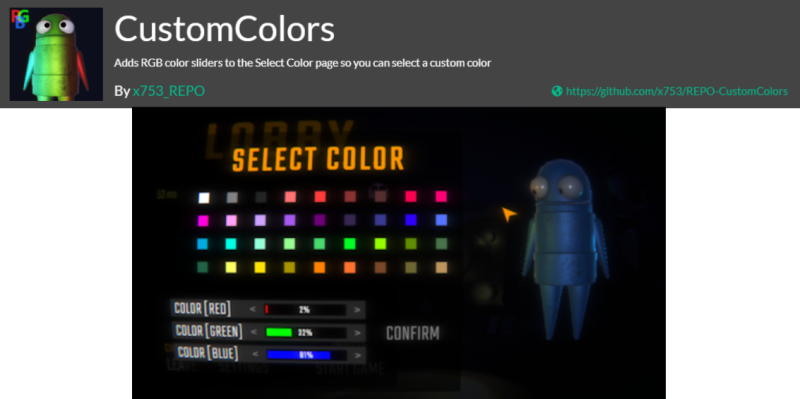The image size is (800, 399).
Task: Choose the cornflower blue swatch
Action: 441,220
